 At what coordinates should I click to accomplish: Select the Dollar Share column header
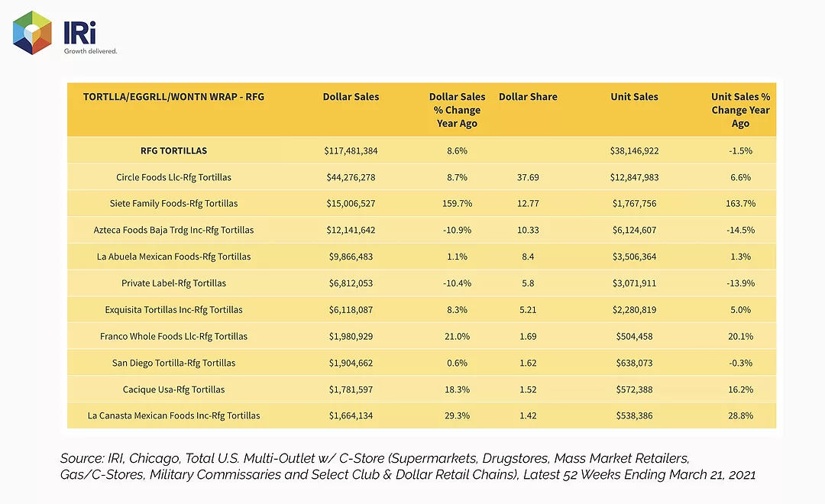528,97
